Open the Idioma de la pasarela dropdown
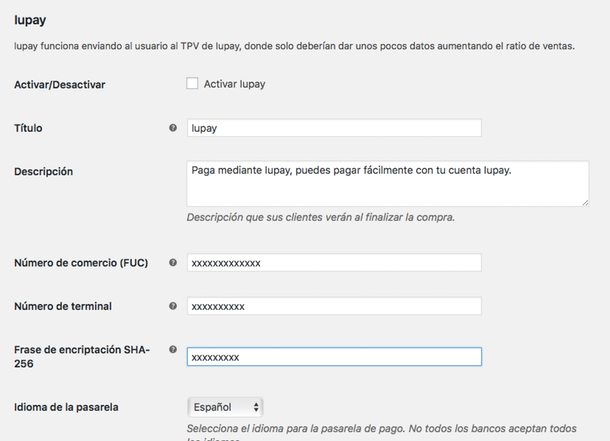Image resolution: width=610 pixels, height=441 pixels. coord(225,407)
